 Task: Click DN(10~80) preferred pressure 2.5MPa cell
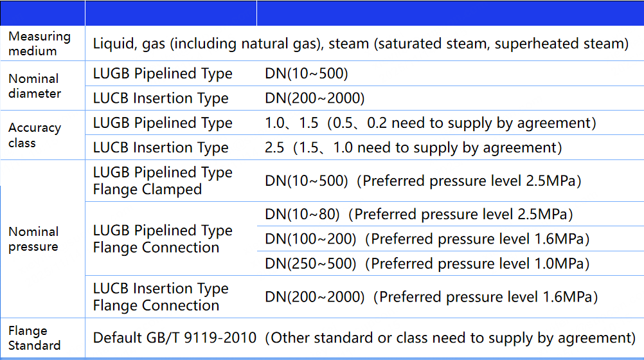(418, 214)
